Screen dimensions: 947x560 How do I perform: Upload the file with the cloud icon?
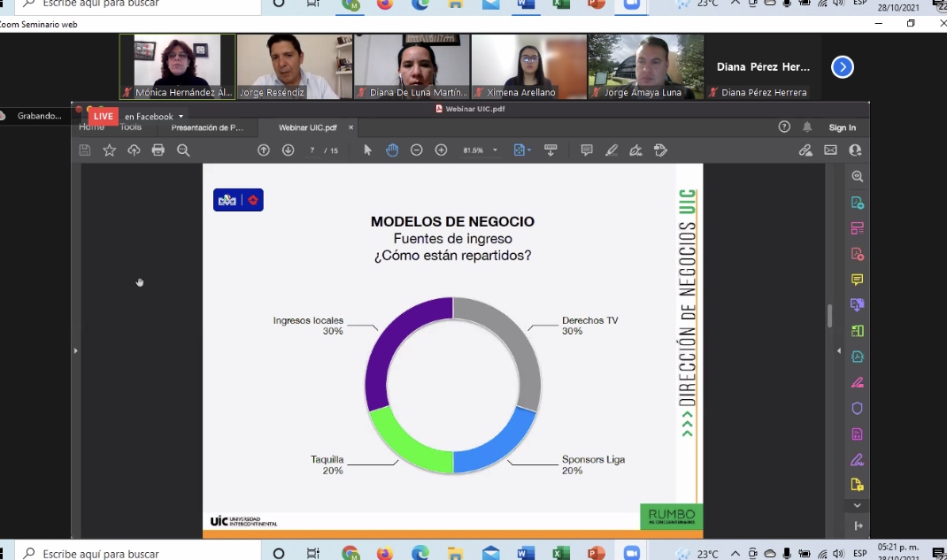(x=134, y=150)
